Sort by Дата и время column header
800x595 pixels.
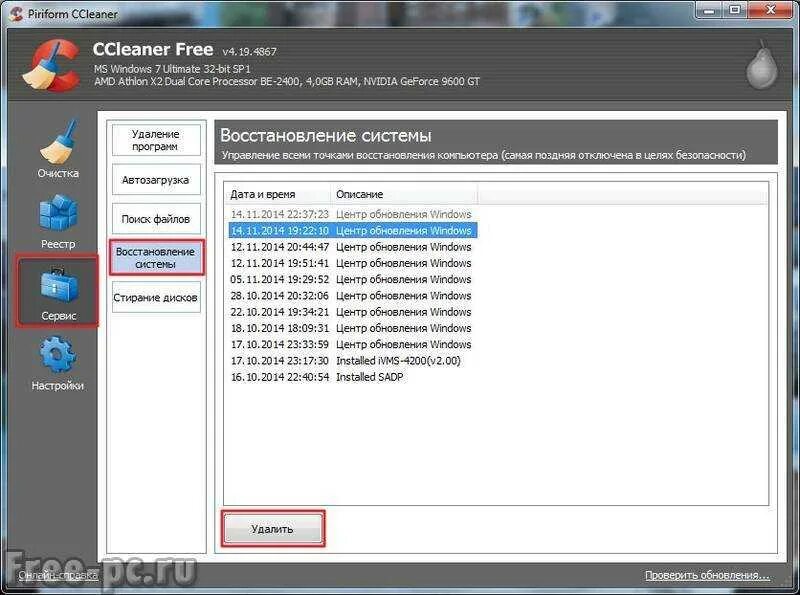279,194
